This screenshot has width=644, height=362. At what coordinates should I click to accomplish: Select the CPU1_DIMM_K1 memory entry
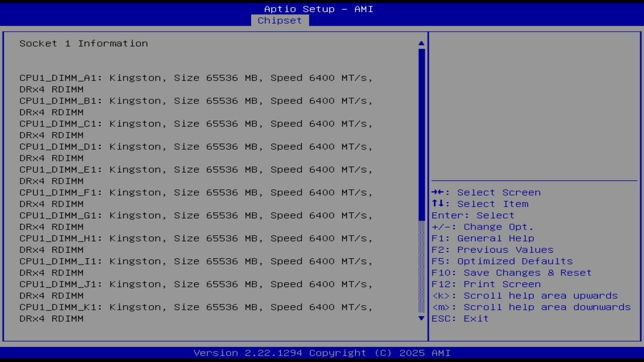(196, 307)
